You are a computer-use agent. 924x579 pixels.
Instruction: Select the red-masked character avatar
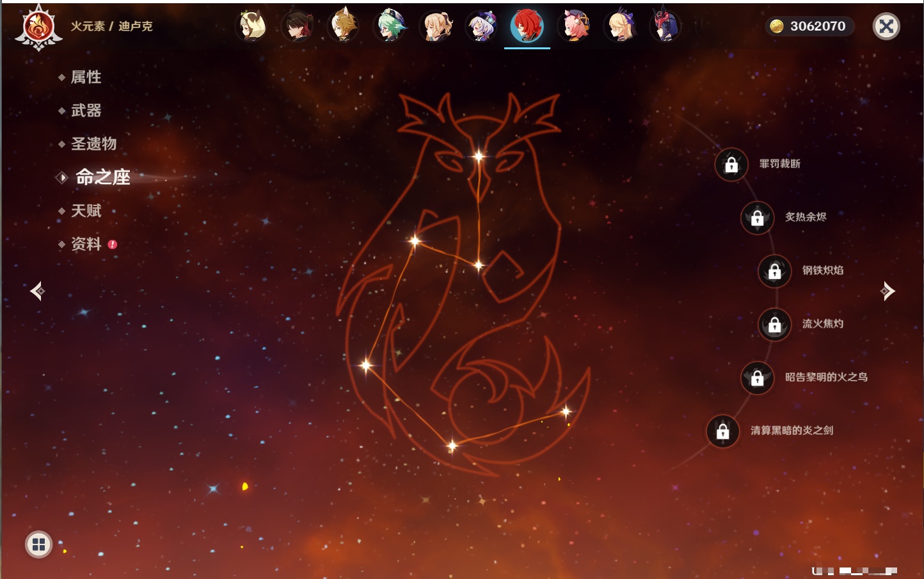pos(665,26)
